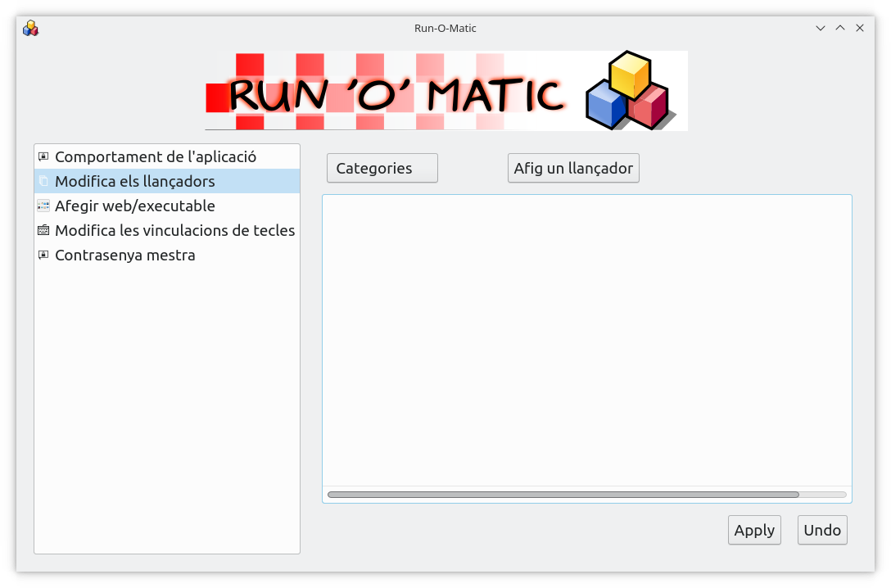Apply the launcher changes
891x588 pixels.
tap(754, 530)
